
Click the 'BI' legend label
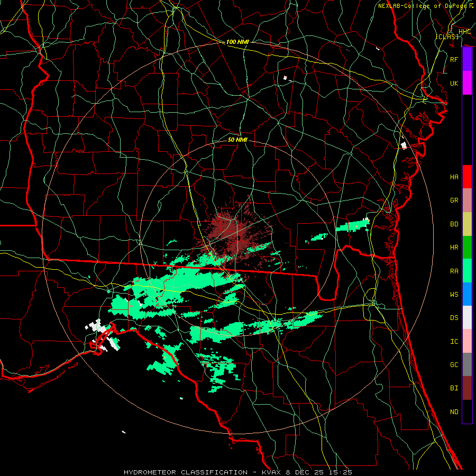[x=454, y=388]
